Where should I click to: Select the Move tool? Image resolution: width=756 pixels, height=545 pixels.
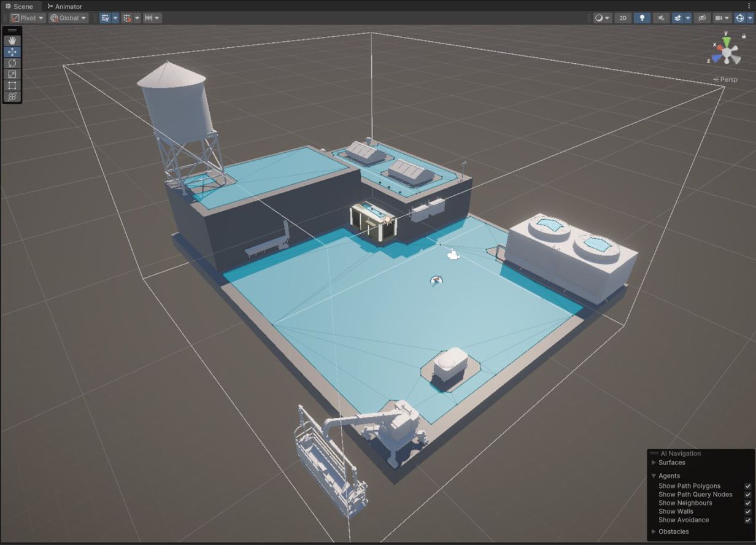click(x=12, y=52)
